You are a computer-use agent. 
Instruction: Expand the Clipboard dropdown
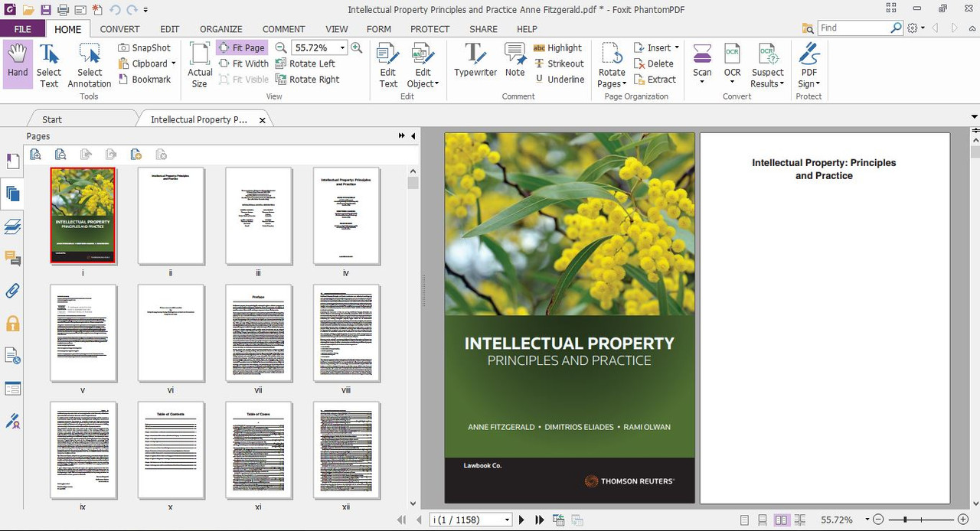(173, 64)
